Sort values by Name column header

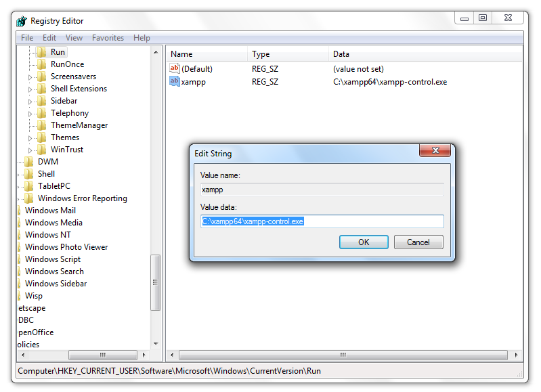tap(207, 54)
